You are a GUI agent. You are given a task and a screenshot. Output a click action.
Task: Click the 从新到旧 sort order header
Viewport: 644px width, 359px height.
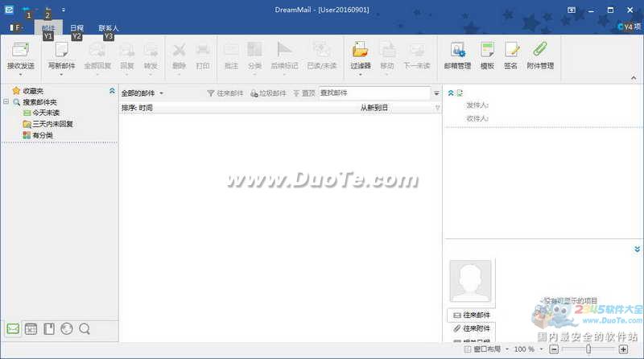(x=374, y=108)
